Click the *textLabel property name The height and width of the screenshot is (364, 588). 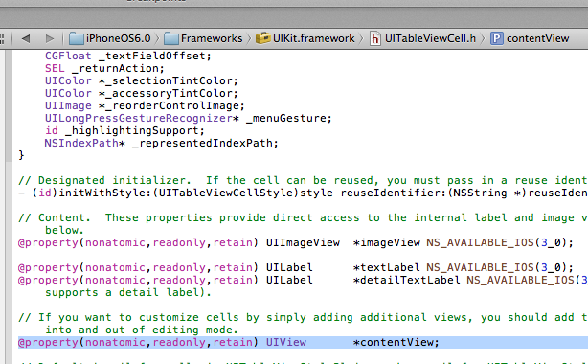click(386, 267)
